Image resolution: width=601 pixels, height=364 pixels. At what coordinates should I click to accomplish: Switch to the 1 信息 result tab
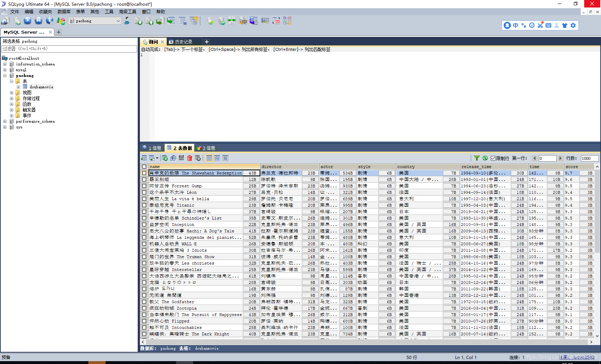point(152,148)
